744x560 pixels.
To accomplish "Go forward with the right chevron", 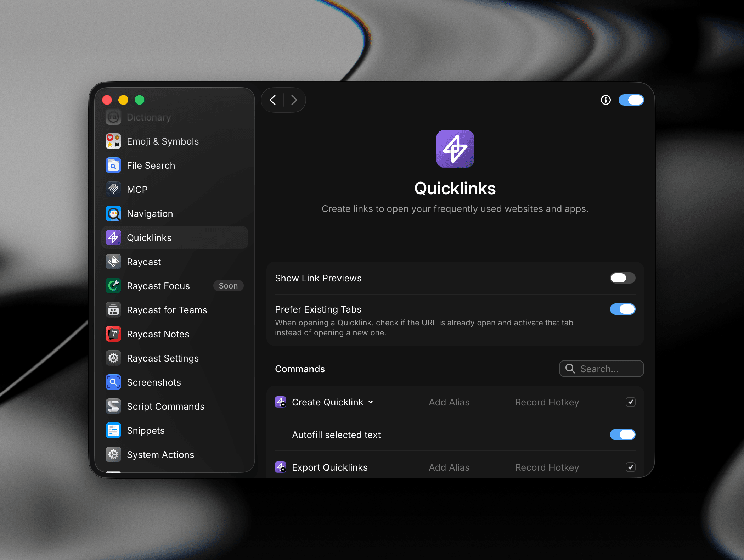I will point(294,100).
